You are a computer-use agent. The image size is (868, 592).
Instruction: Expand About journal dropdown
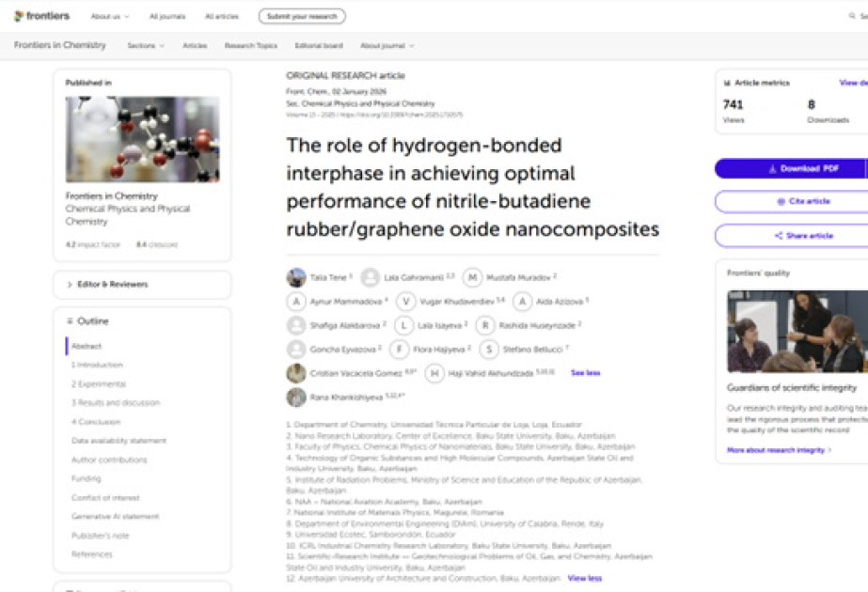tap(387, 46)
